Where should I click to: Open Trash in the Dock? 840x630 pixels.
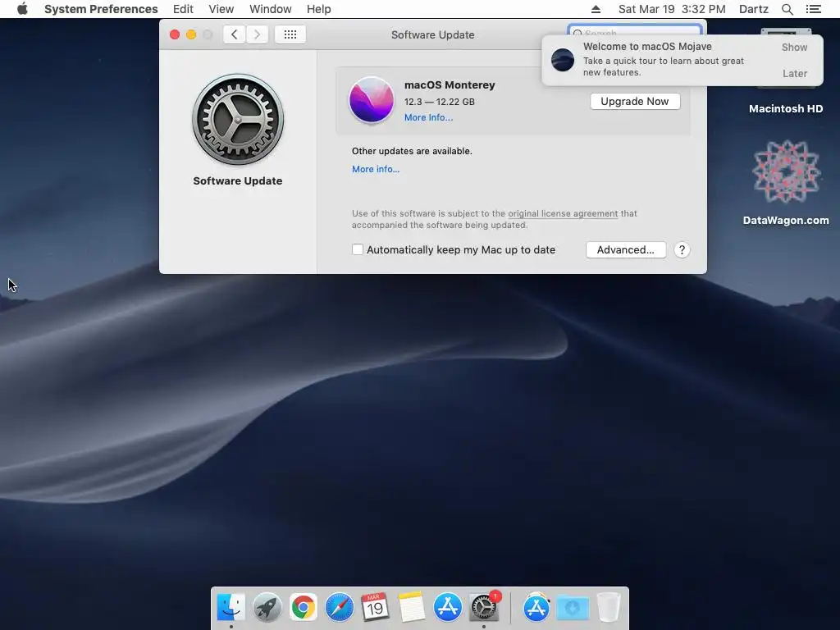click(x=609, y=607)
